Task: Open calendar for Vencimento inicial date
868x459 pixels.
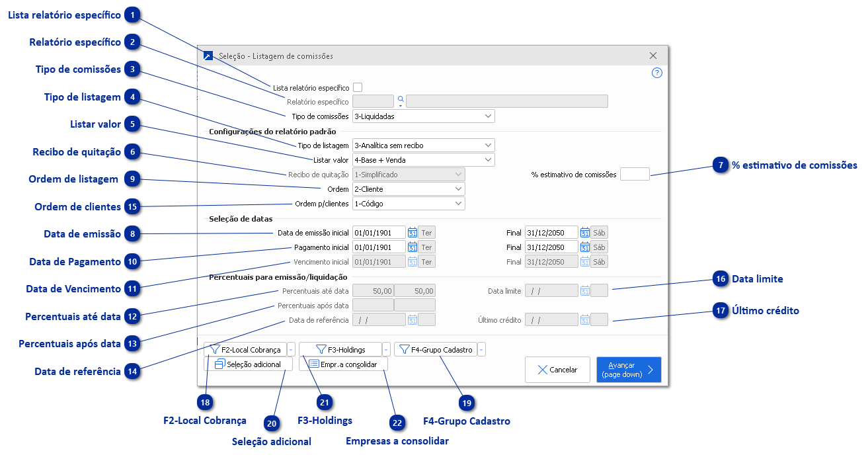Action: (x=412, y=261)
